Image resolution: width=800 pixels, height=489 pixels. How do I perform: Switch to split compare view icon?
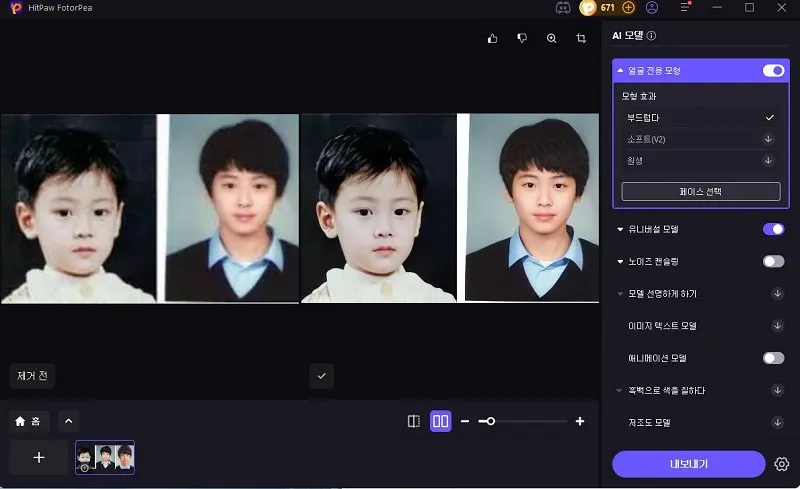(x=414, y=421)
